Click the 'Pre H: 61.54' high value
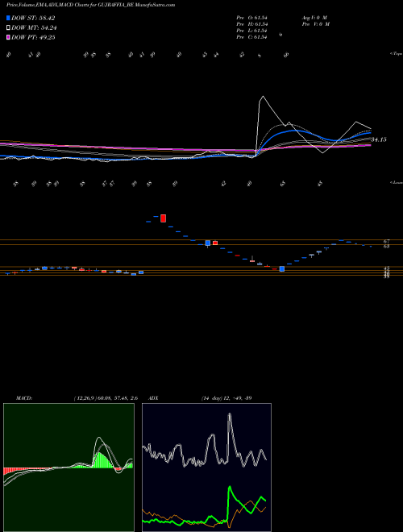 tap(252, 24)
